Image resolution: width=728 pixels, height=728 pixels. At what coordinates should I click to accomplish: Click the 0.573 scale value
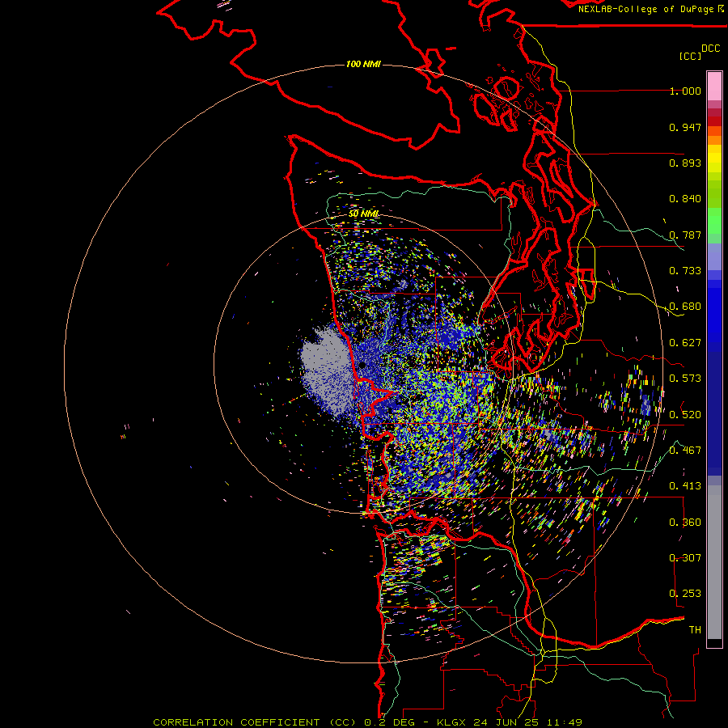coord(685,379)
